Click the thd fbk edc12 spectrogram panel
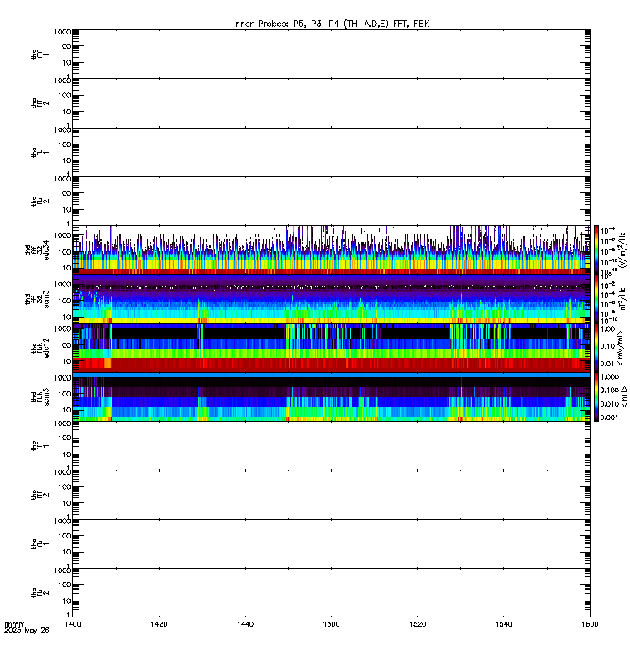630x672 pixels. [331, 348]
